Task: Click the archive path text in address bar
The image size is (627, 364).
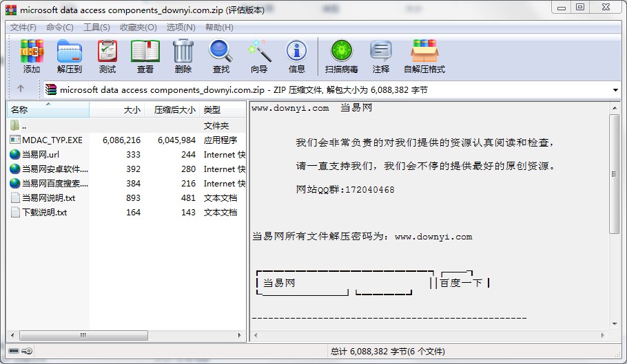Action: 243,90
